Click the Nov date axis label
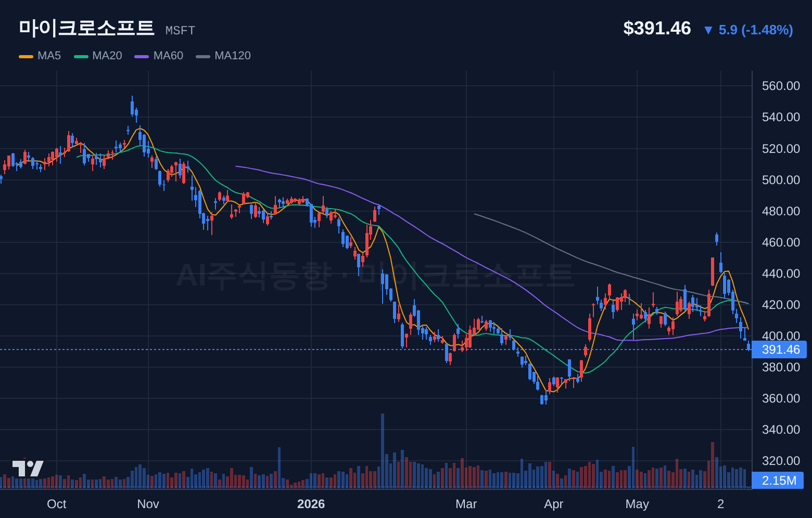Image resolution: width=812 pixels, height=518 pixels. (x=148, y=504)
